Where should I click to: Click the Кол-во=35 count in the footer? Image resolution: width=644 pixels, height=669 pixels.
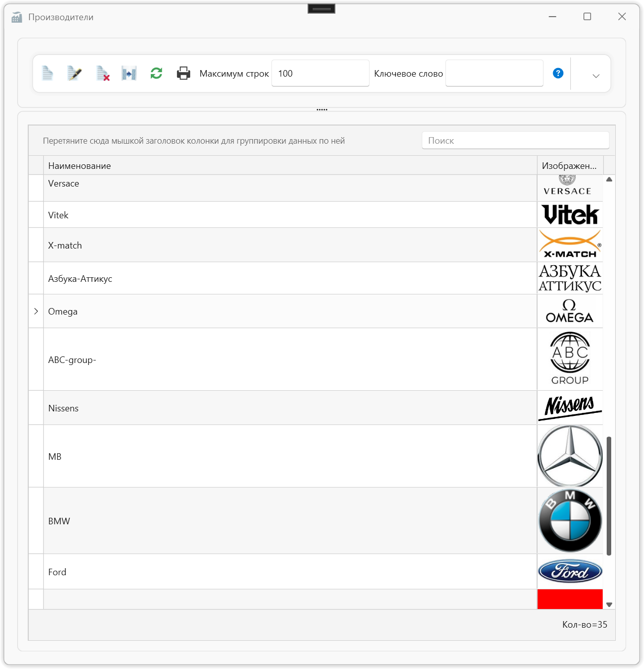click(x=584, y=625)
